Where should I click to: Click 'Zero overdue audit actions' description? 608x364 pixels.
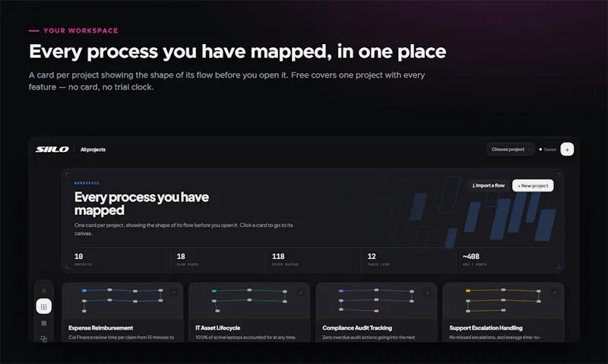(x=369, y=337)
